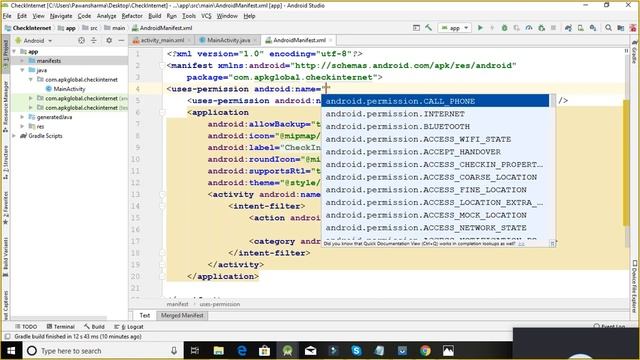Click the Type here to search box
Screen dimensions: 640x360
[102, 351]
